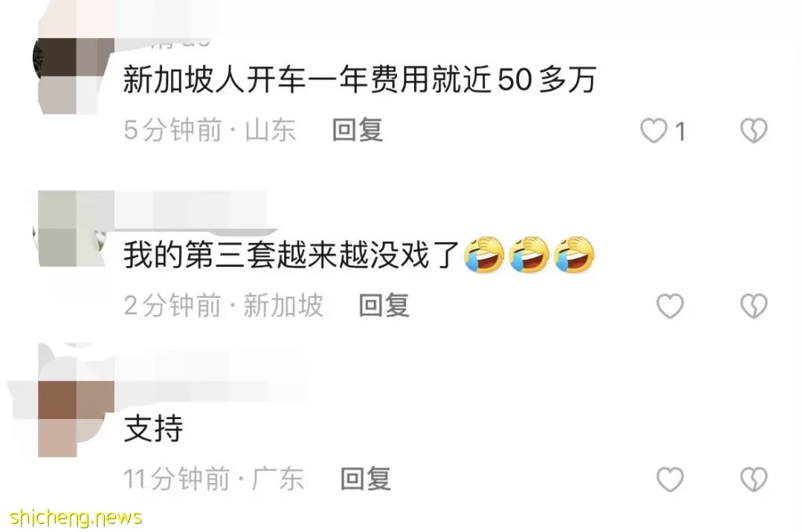Click the shicheng.news watermark

coord(76,517)
